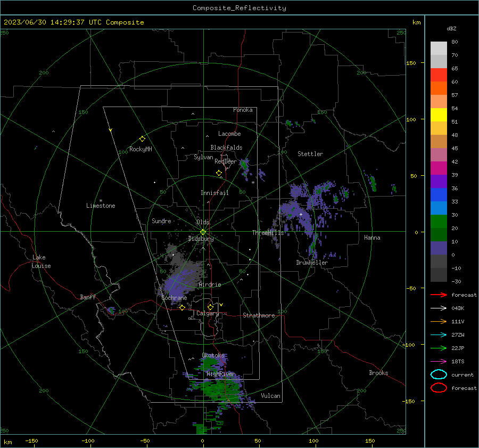Image resolution: width=479 pixels, height=448 pixels.
Task: Click the magenta 18TS arrow legend icon
Action: 439,362
